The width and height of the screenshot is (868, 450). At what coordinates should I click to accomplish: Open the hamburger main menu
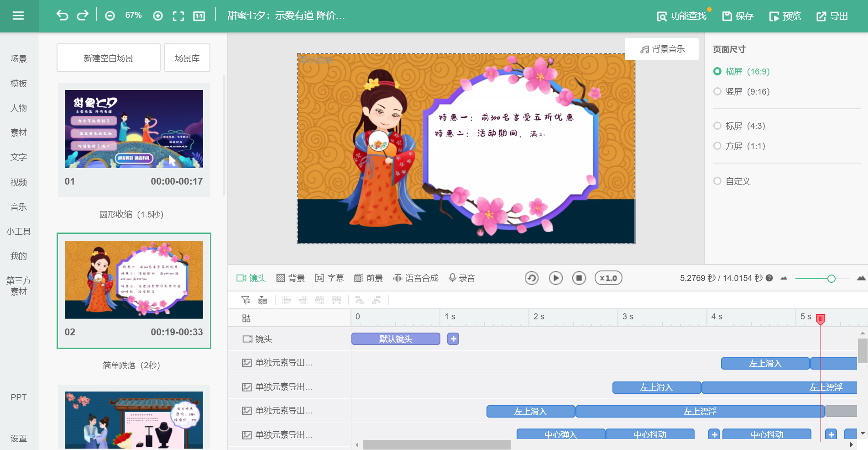(x=18, y=16)
